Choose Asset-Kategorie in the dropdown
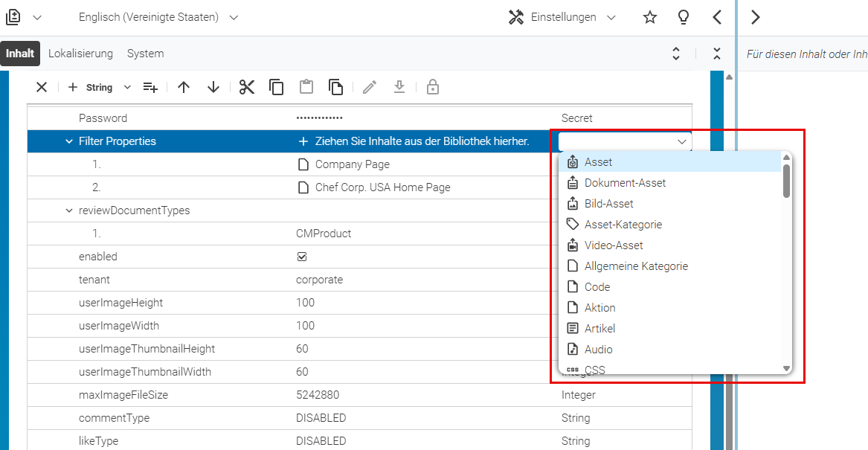 click(670, 224)
